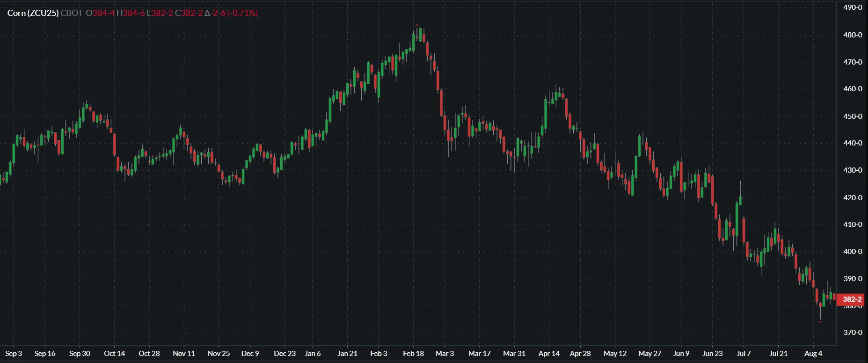Click the 370-0 price axis label
Image resolution: width=868 pixels, height=363 pixels.
[x=853, y=333]
